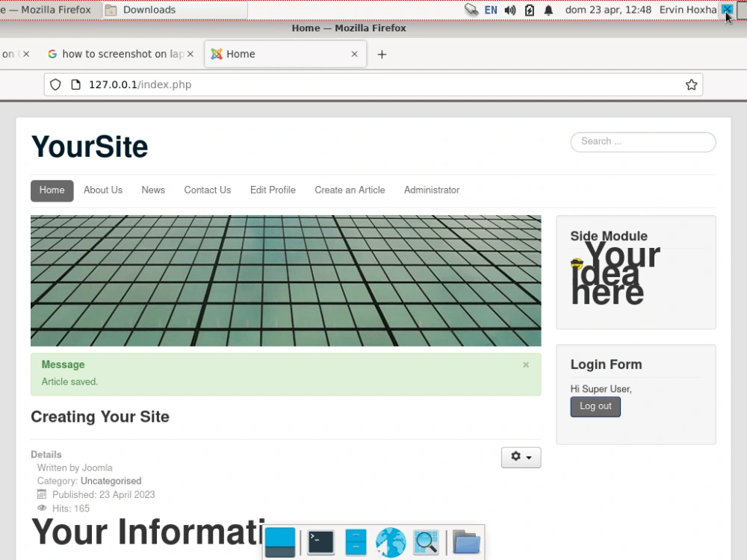
Task: Open the Uncategorised category link
Action: pos(111,481)
